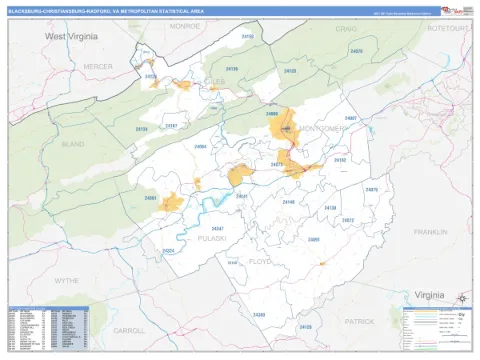Select ZIP code label 24120
Image resolution: width=480 pixels, height=360 pixels.
(x=305, y=327)
